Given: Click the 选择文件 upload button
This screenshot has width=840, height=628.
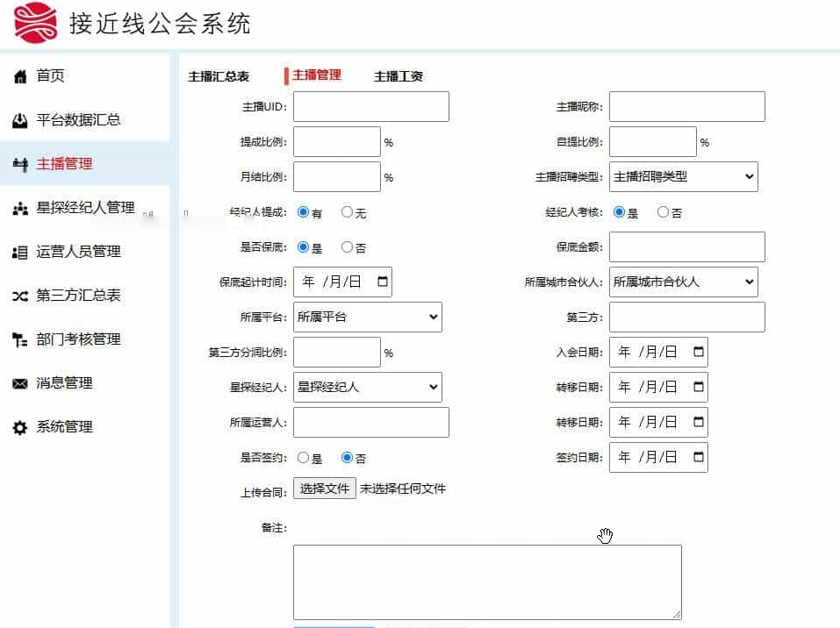Looking at the screenshot, I should pyautogui.click(x=325, y=489).
